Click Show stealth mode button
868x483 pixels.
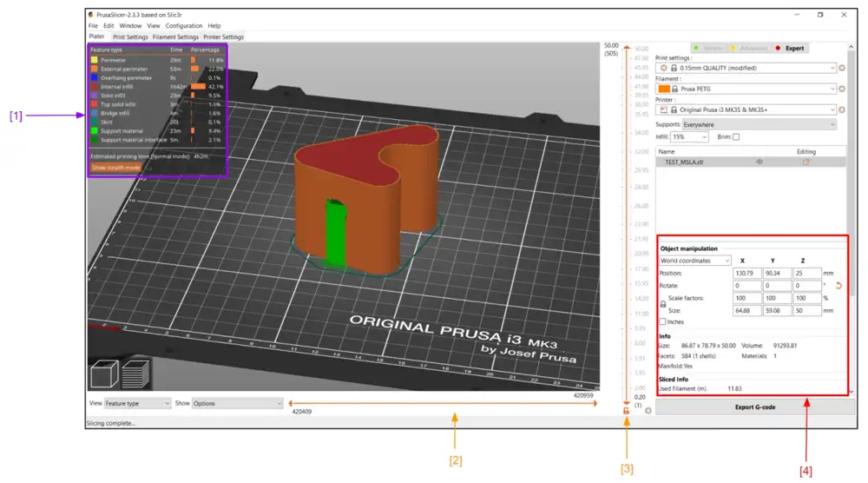pos(115,168)
